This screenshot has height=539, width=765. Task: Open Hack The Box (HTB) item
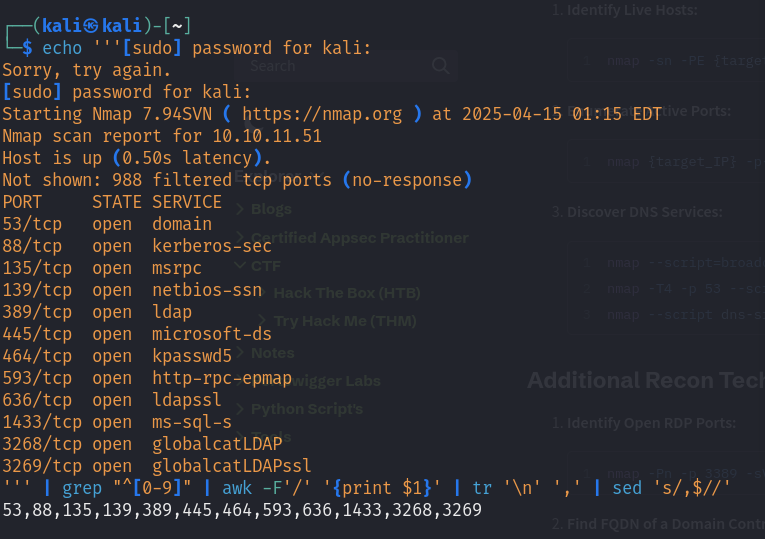point(346,293)
